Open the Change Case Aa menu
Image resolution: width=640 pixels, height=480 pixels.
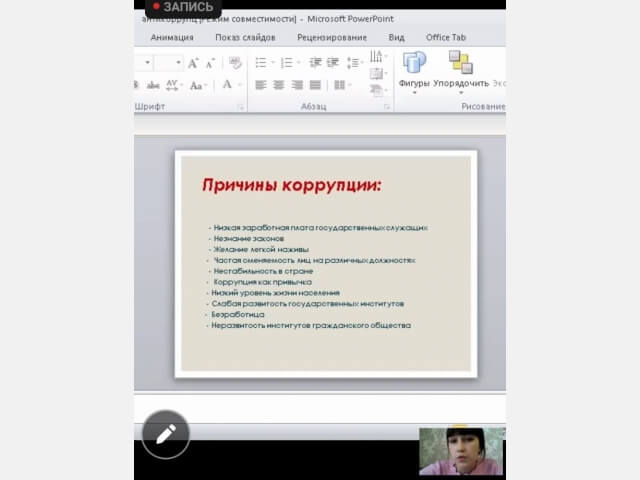pyautogui.click(x=198, y=85)
